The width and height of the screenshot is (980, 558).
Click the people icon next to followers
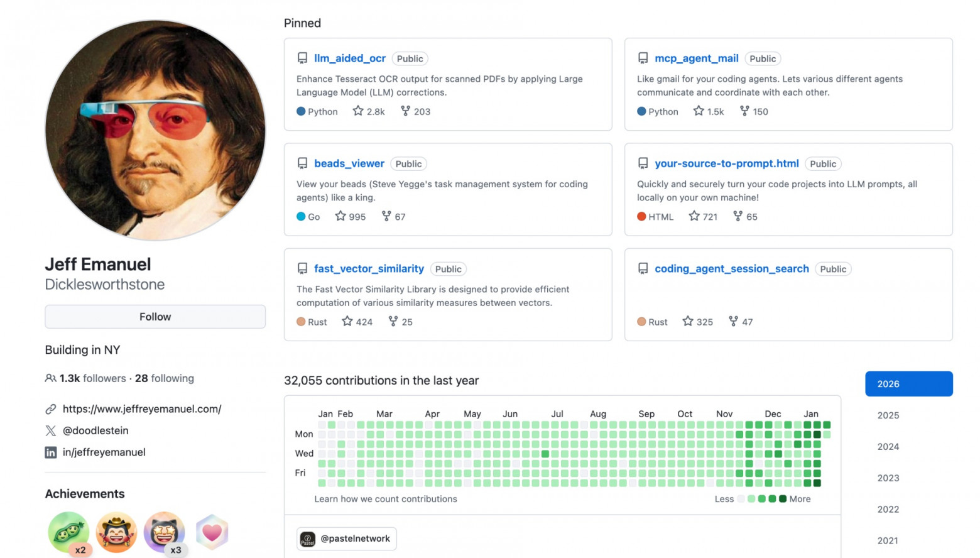click(x=50, y=378)
